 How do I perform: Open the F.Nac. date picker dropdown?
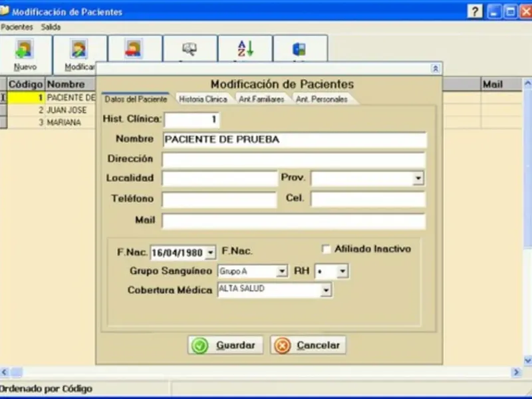click(210, 253)
